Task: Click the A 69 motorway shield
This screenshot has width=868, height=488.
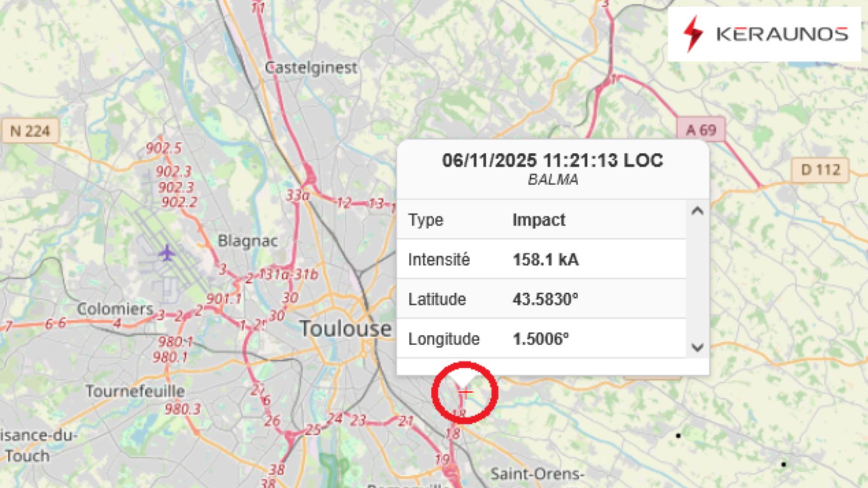Action: pyautogui.click(x=701, y=130)
